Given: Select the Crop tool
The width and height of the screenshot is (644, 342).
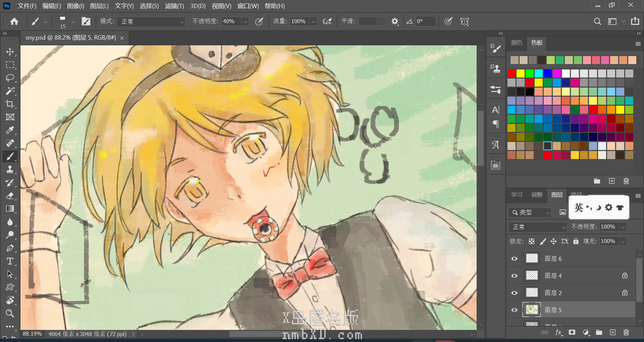Looking at the screenshot, I should (10, 104).
